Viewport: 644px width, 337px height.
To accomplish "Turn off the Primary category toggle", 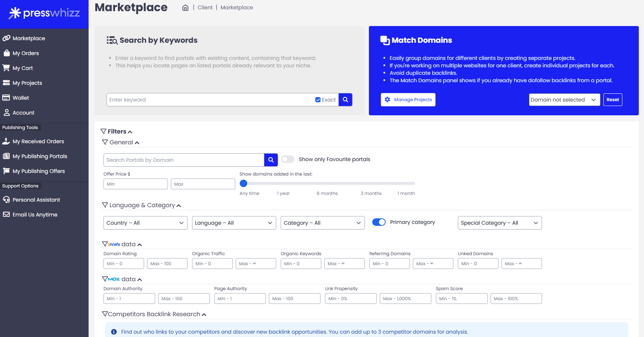I will [379, 222].
